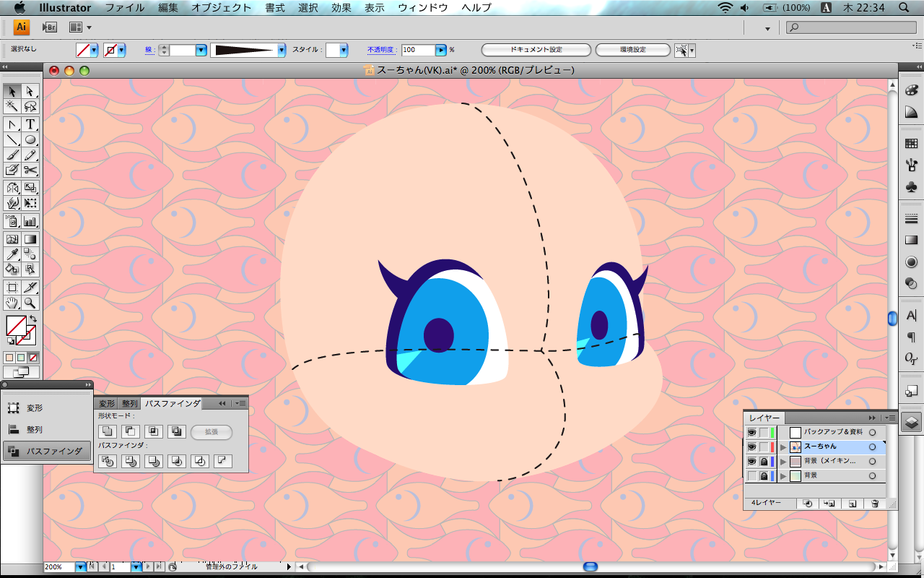The image size is (924, 578).
Task: Open the zoom level dropdown at bottom left
Action: tap(80, 567)
